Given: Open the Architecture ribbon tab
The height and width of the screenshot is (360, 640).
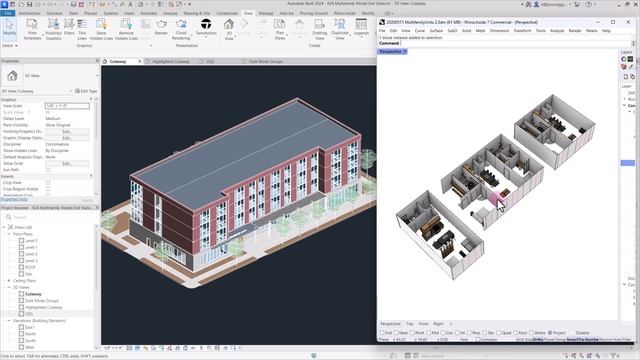Looking at the screenshot, I should 29,13.
